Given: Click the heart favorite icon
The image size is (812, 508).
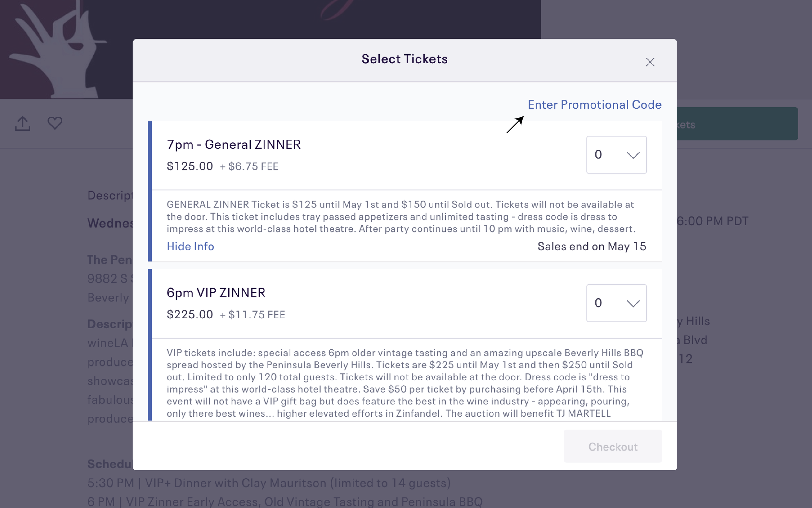Looking at the screenshot, I should [55, 123].
